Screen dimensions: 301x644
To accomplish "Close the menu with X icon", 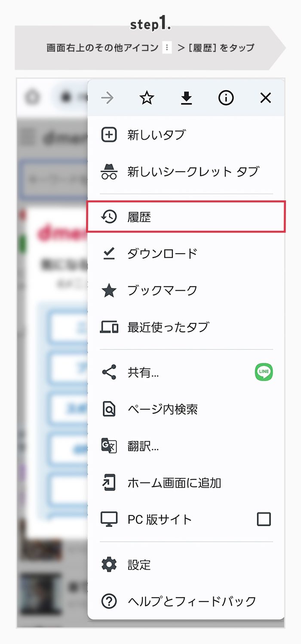I will (266, 98).
